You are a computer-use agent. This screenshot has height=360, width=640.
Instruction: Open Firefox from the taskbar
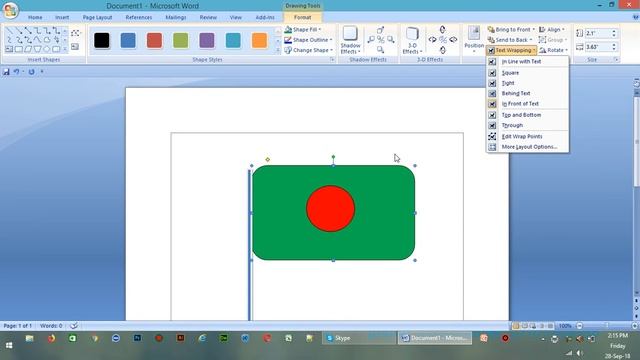tap(51, 338)
